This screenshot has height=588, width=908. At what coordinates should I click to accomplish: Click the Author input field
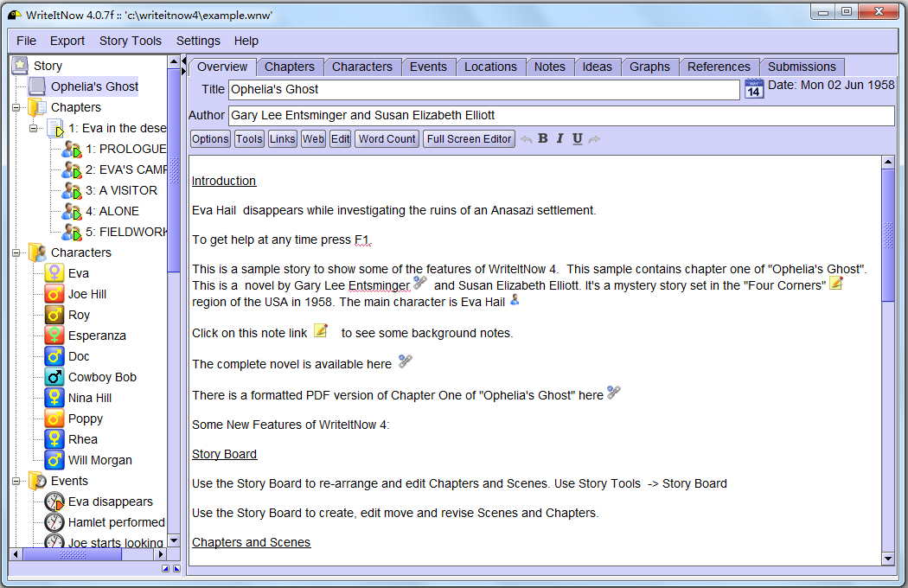[x=561, y=115]
